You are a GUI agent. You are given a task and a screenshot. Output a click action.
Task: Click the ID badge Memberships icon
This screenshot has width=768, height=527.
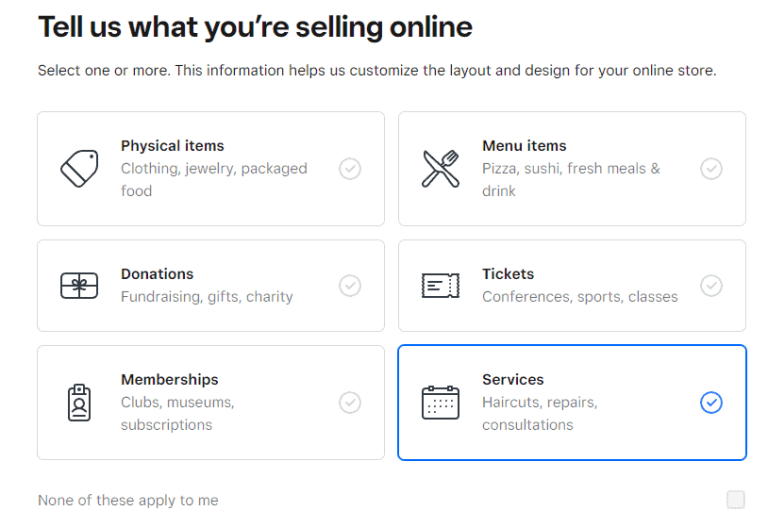click(79, 402)
